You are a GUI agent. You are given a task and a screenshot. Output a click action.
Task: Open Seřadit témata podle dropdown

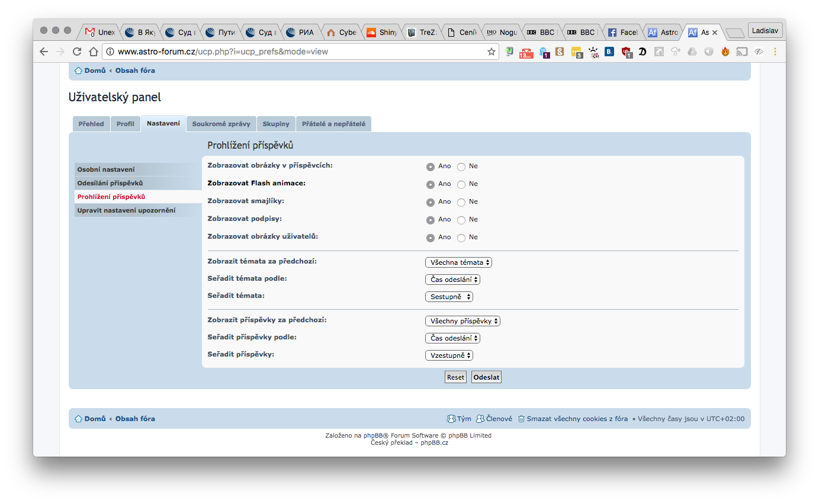tap(452, 279)
